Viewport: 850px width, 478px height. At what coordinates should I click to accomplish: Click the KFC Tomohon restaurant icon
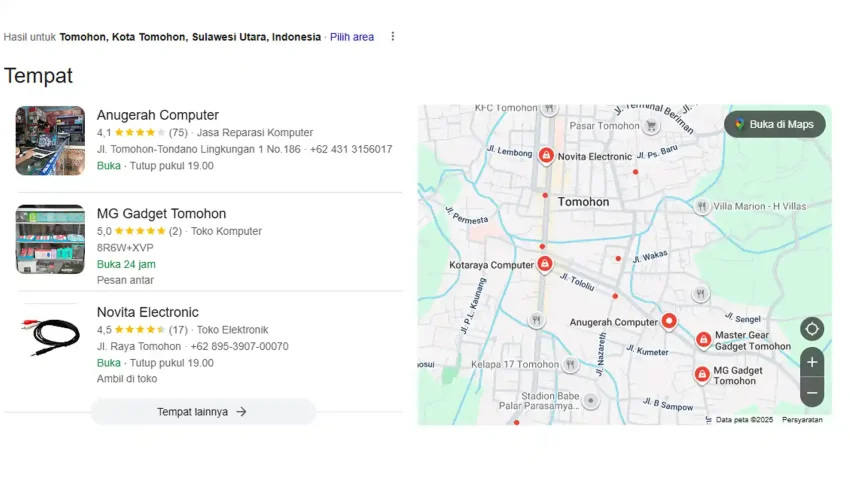(549, 108)
